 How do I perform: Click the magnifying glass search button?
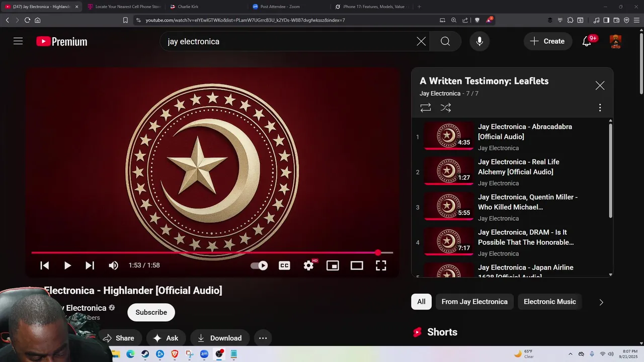[x=445, y=41]
